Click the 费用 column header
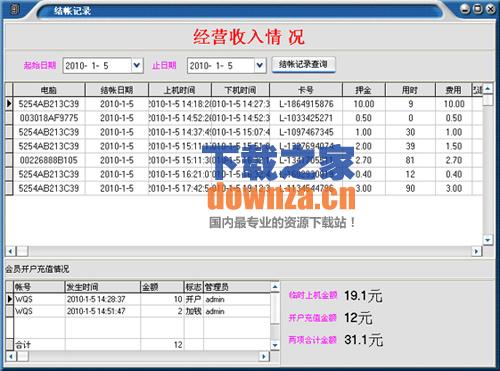 [x=454, y=90]
